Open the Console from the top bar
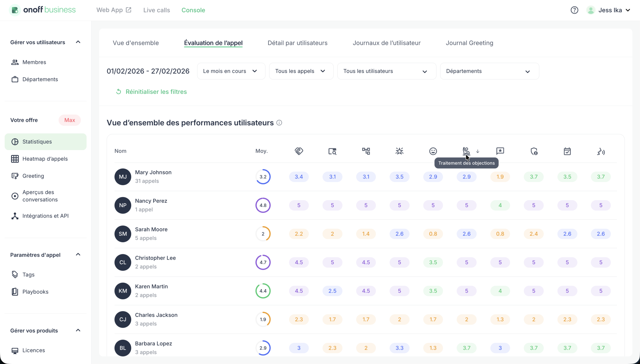Image resolution: width=640 pixels, height=364 pixels. [193, 10]
